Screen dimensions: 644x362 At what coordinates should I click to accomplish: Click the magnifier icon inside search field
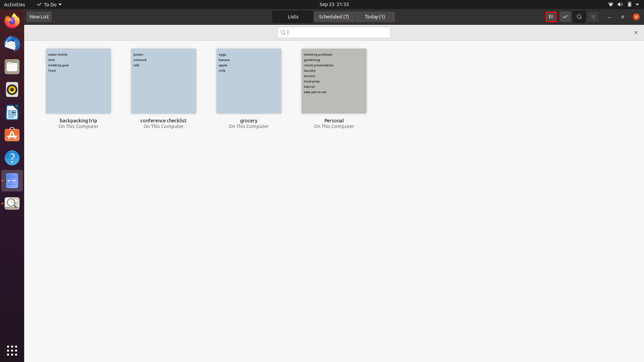283,33
